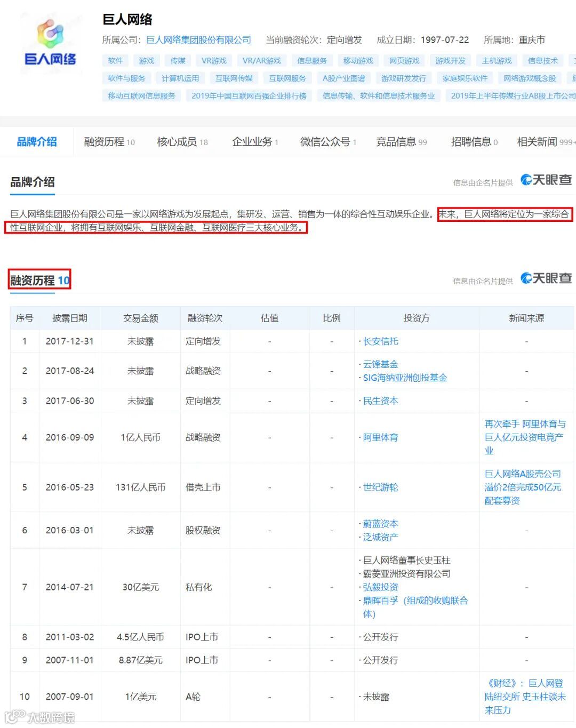Viewport: 576px width, 728px height.
Task: Click the 信息传输、软件和信息技术服务业 tag
Action: pyautogui.click(x=379, y=96)
